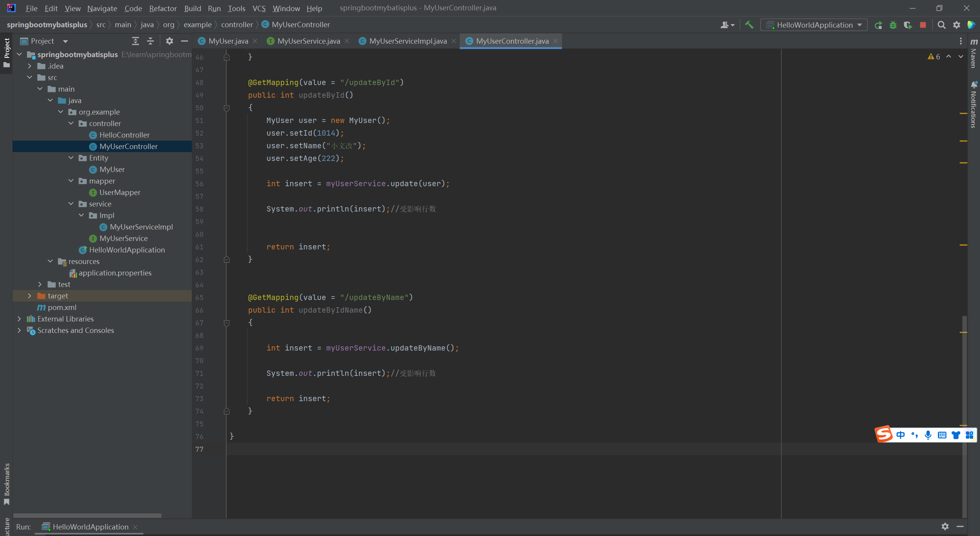
Task: Collapse all project tree nodes icon
Action: 150,41
